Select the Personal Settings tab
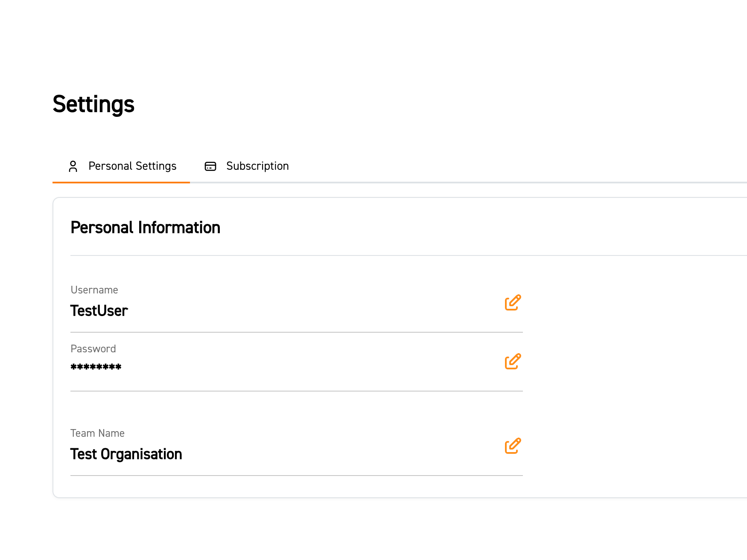Image resolution: width=747 pixels, height=560 pixels. coord(132,166)
